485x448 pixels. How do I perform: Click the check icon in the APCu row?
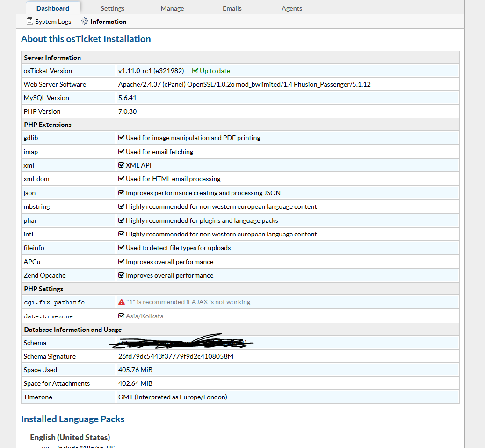[121, 261]
